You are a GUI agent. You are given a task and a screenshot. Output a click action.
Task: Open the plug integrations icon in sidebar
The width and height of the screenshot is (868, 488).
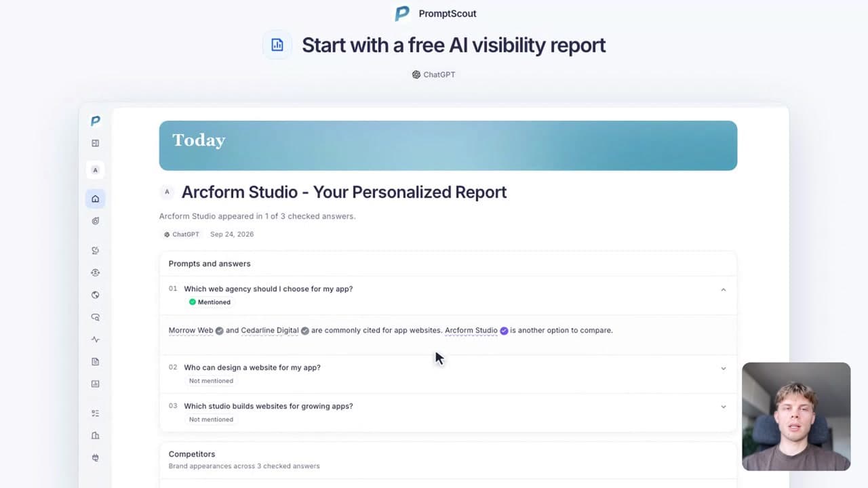click(x=96, y=457)
